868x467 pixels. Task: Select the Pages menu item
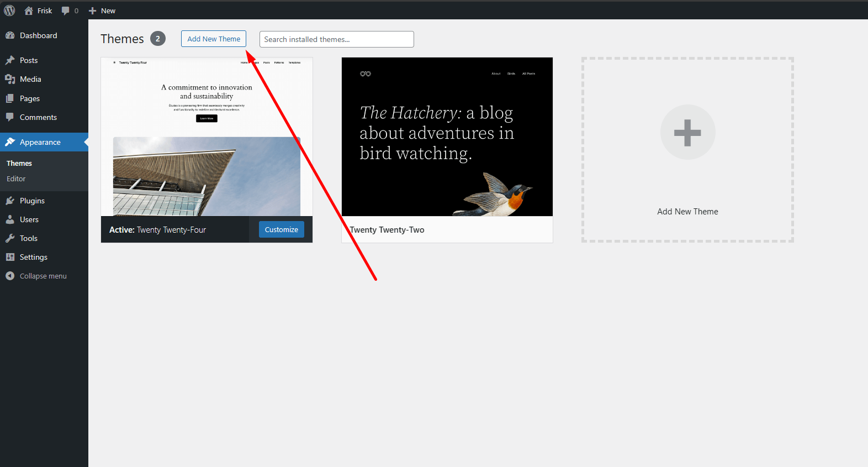[30, 98]
